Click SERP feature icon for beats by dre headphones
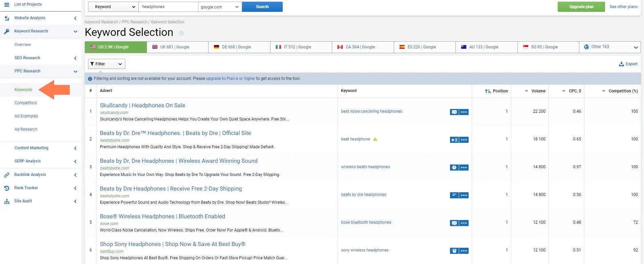The height and width of the screenshot is (264, 644). pos(454,195)
